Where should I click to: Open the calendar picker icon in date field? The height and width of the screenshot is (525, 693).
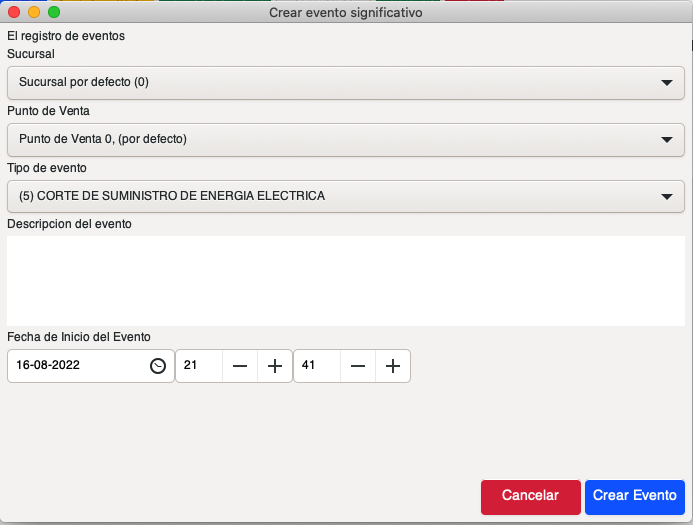pos(158,366)
